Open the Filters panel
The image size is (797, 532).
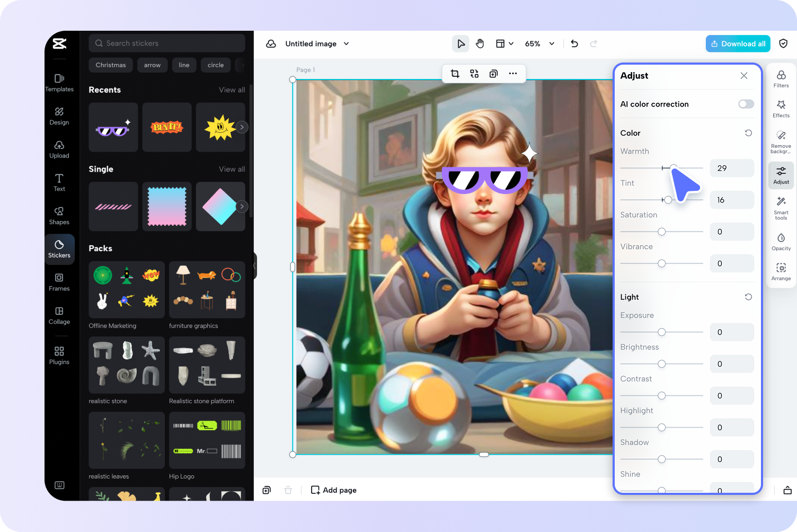781,78
